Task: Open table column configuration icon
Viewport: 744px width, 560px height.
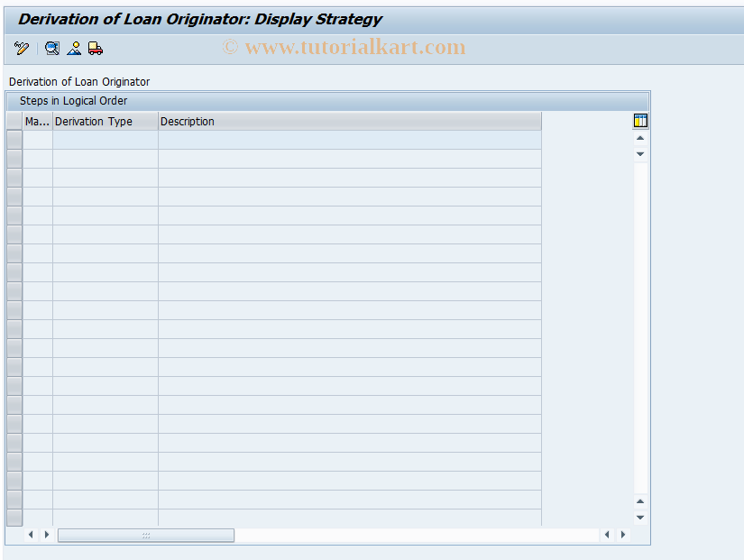Action: [640, 121]
